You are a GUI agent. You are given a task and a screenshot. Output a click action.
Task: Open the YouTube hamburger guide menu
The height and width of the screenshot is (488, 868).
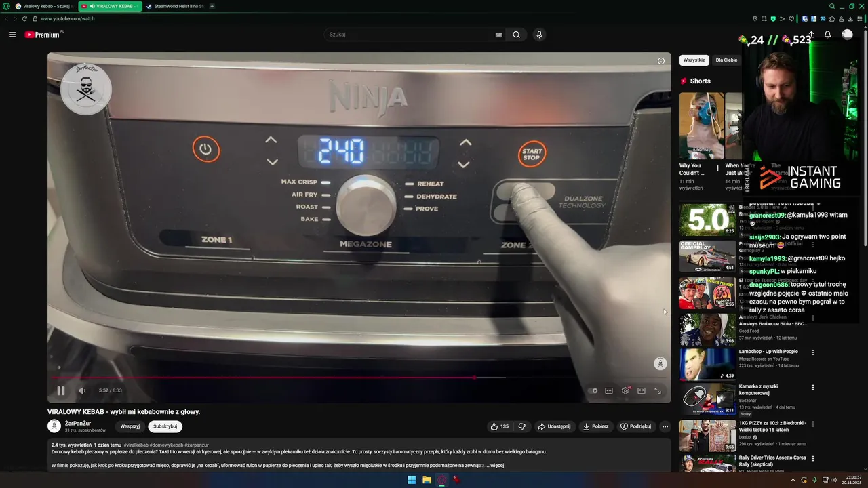(12, 35)
